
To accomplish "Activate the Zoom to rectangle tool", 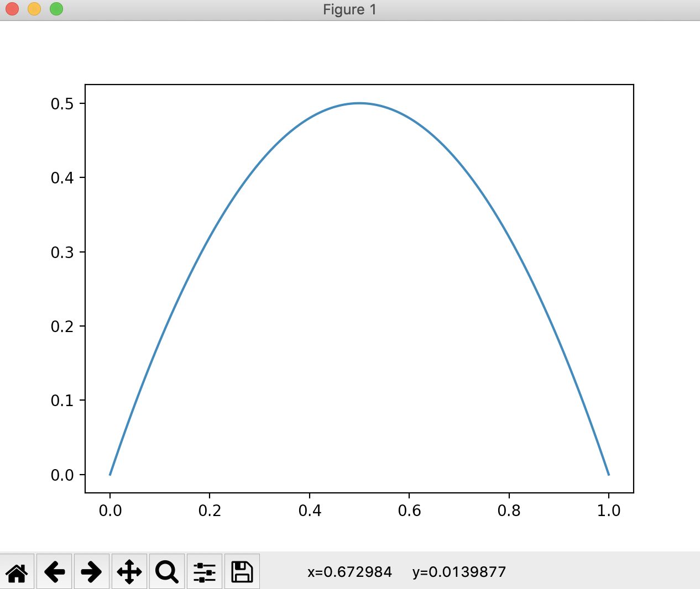I will 167,571.
